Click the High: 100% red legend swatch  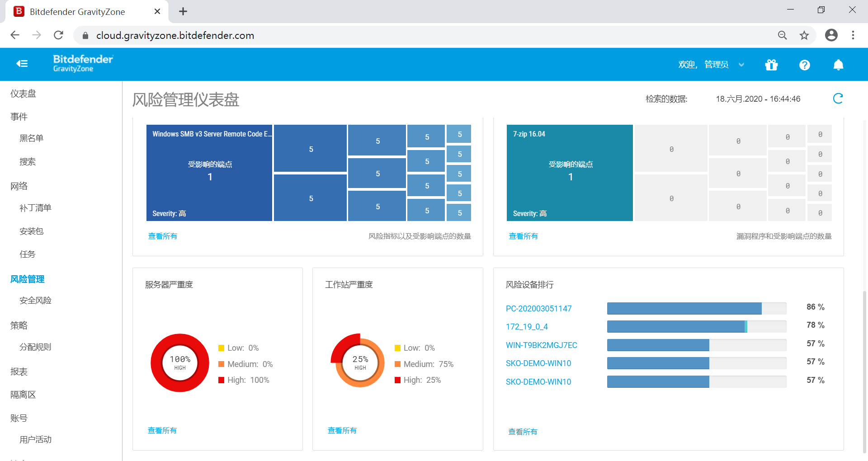222,380
